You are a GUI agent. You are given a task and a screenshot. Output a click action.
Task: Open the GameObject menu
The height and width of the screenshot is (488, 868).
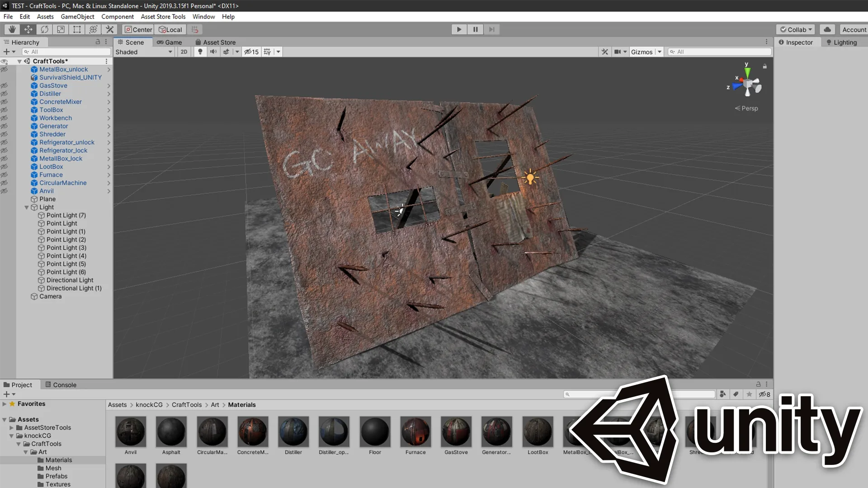click(x=77, y=17)
